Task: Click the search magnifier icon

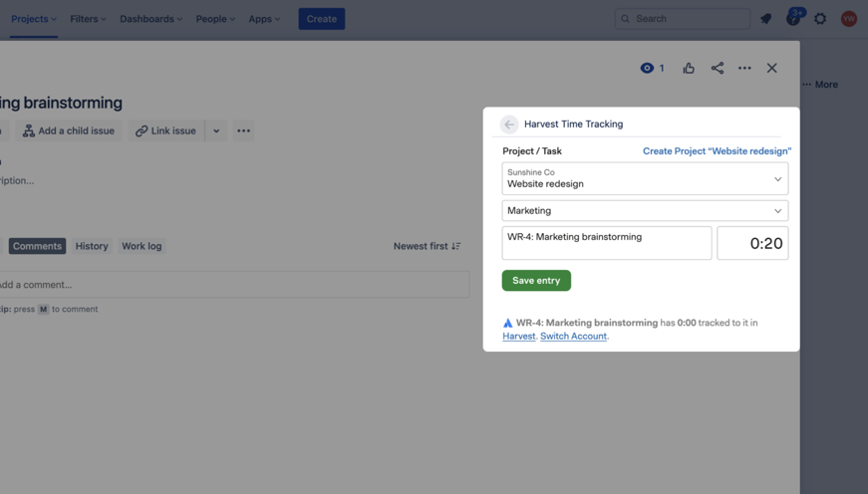Action: pyautogui.click(x=625, y=19)
